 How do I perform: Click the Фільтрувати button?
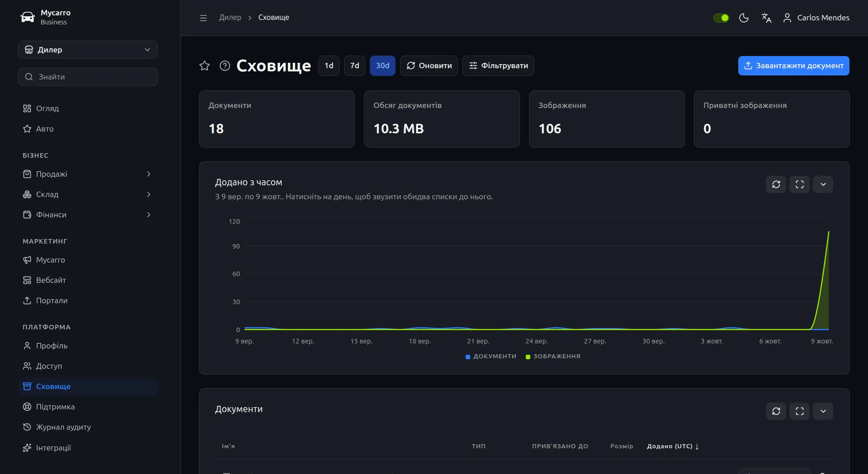(x=498, y=66)
